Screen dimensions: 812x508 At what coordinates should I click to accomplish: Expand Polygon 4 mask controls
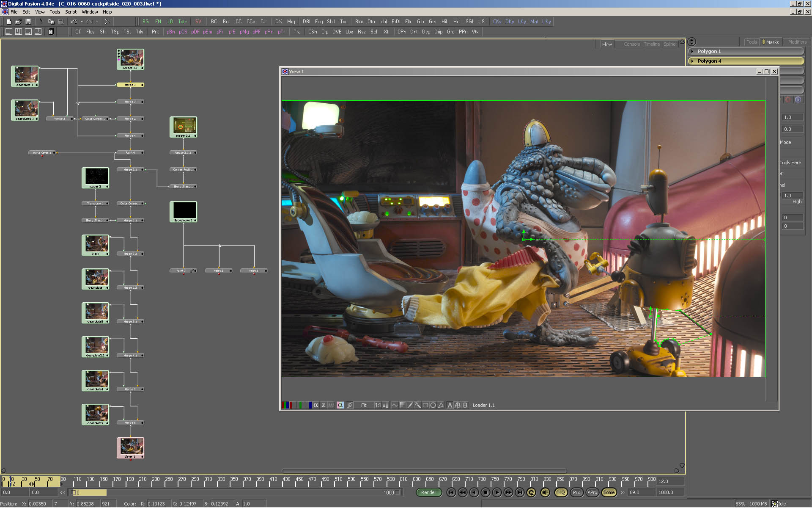[x=692, y=61]
